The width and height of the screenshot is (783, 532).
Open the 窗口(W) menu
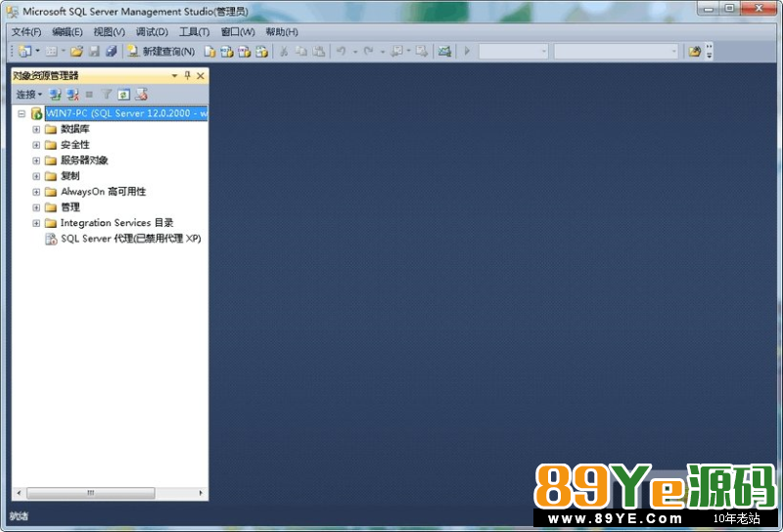tap(238, 32)
